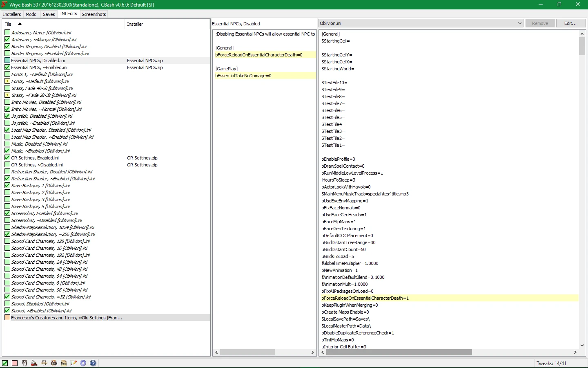Click the red Swiss army knife icon

click(34, 363)
